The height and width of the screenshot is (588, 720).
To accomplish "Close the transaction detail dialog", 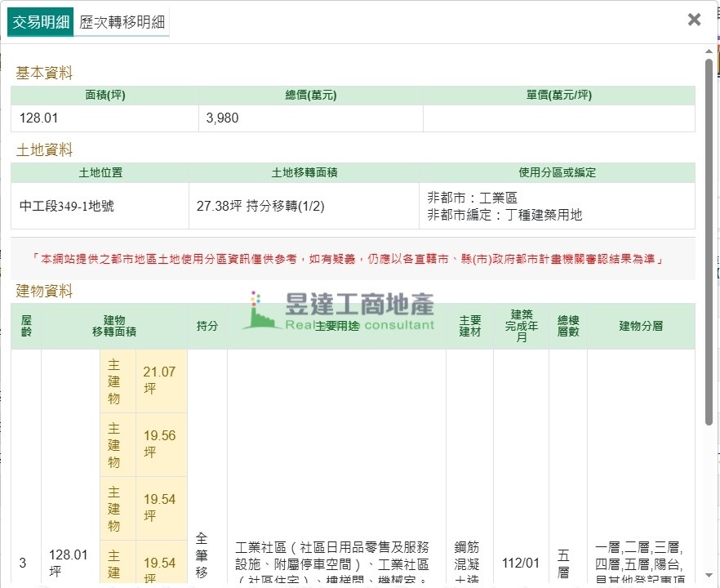I will point(694,20).
